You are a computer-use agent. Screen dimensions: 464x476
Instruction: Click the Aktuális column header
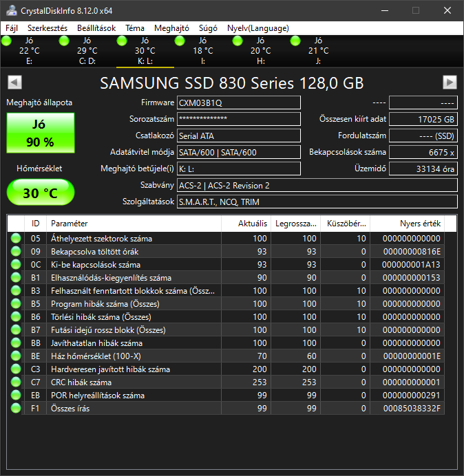pyautogui.click(x=246, y=224)
